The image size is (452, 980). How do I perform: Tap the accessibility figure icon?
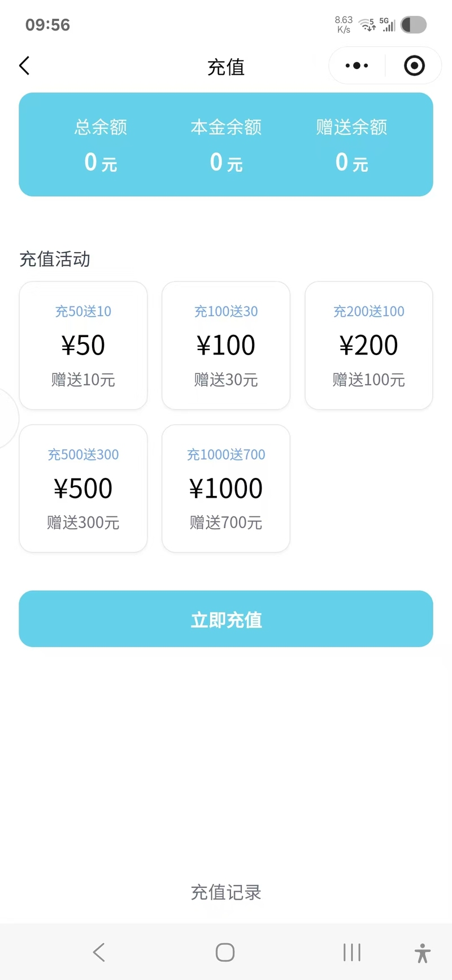tap(422, 953)
